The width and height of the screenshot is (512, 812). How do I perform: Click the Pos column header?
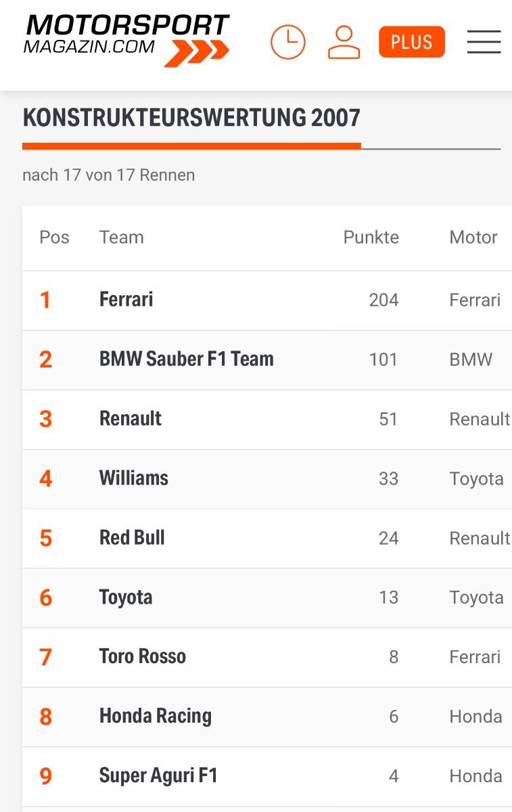54,238
